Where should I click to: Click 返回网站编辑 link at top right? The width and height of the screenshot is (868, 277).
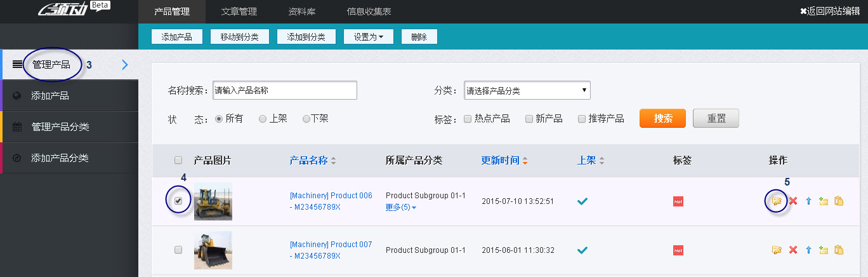pyautogui.click(x=830, y=11)
